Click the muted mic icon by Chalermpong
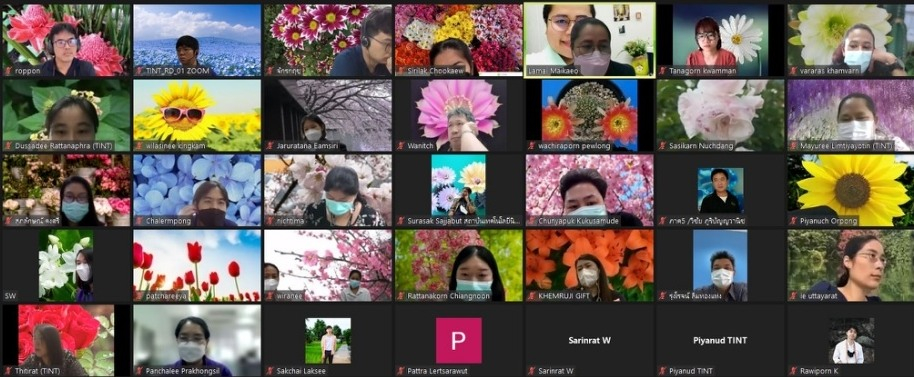Image resolution: width=914 pixels, height=377 pixels. (x=139, y=221)
